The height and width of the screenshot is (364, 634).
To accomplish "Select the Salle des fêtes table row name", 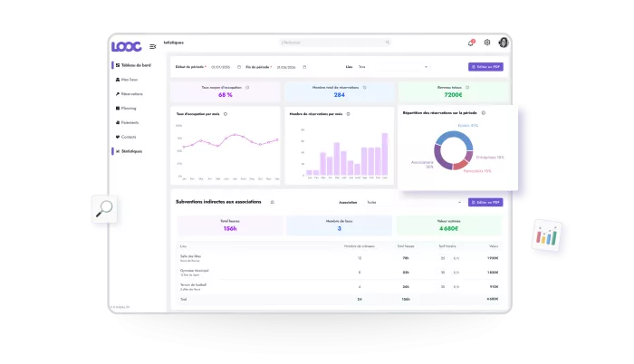I will click(x=190, y=256).
